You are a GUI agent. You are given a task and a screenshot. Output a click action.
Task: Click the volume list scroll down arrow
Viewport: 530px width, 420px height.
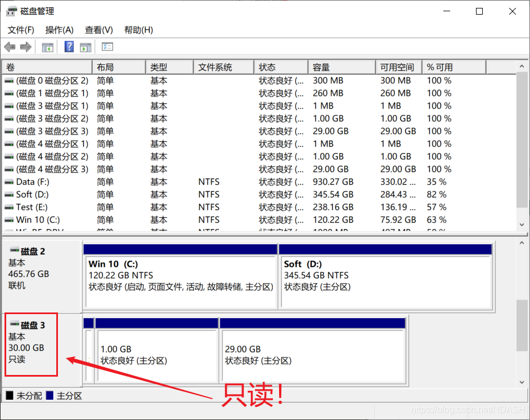522,225
